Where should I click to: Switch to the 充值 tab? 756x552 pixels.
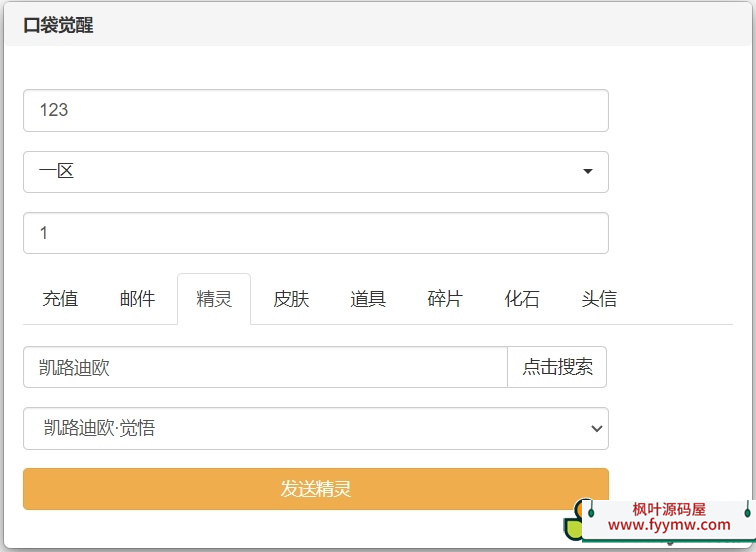click(60, 299)
